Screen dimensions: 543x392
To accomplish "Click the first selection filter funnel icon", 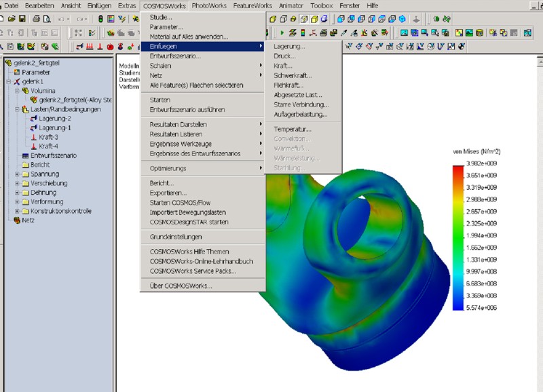I will click(x=349, y=46).
